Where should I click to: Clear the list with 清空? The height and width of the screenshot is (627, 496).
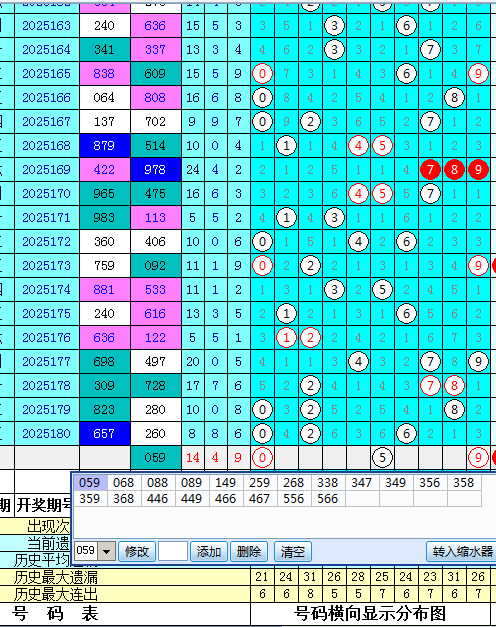pyautogui.click(x=293, y=552)
